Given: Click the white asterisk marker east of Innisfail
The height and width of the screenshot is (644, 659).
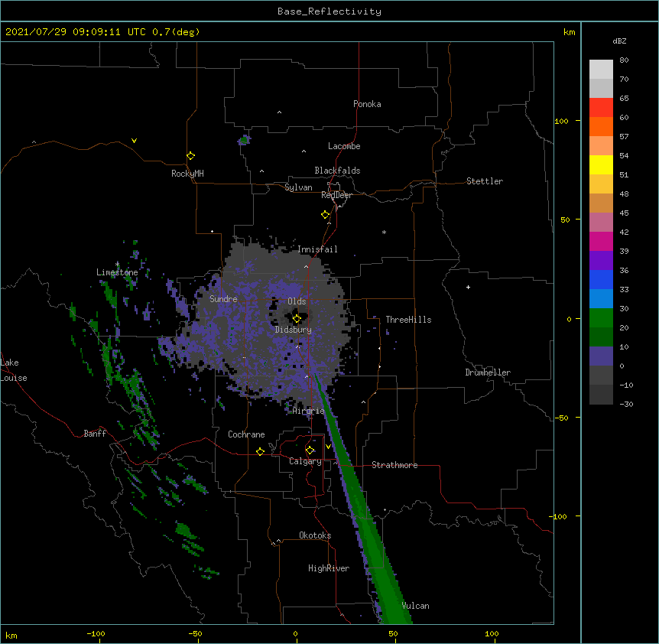Looking at the screenshot, I should click(384, 232).
